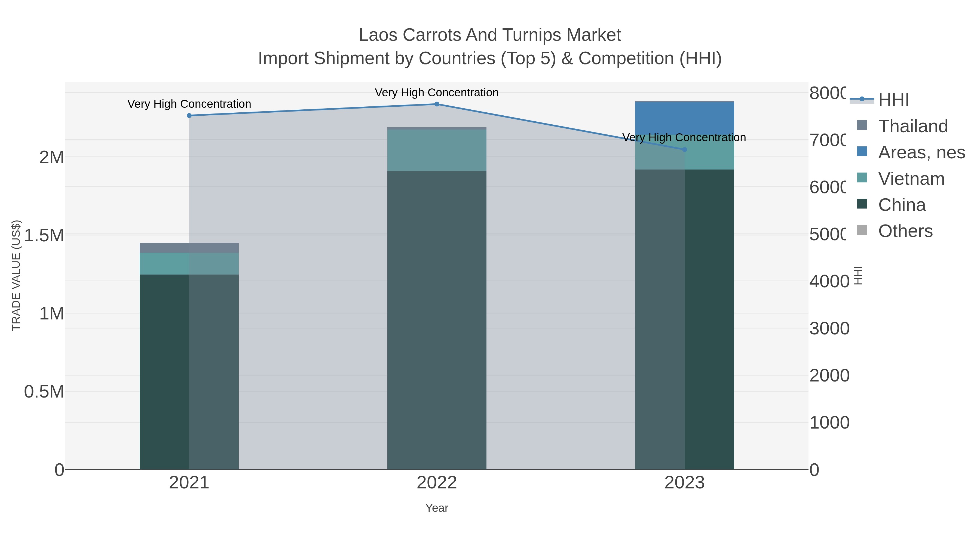The width and height of the screenshot is (980, 551).
Task: Click the 3000 right axis tick
Action: point(829,328)
